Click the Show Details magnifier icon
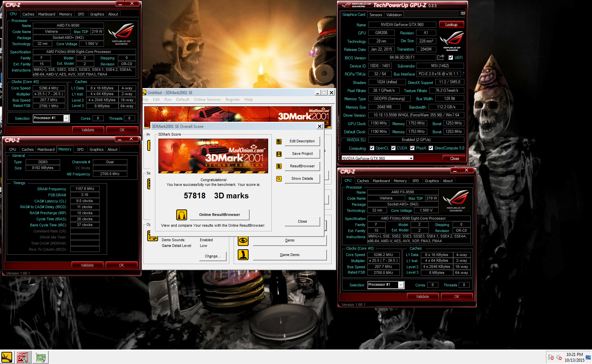 [x=279, y=179]
